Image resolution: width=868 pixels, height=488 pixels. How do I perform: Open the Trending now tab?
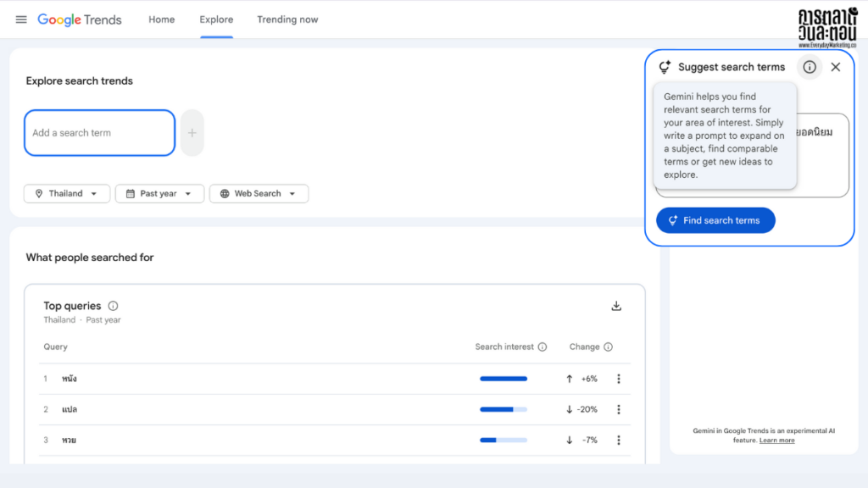(x=287, y=19)
